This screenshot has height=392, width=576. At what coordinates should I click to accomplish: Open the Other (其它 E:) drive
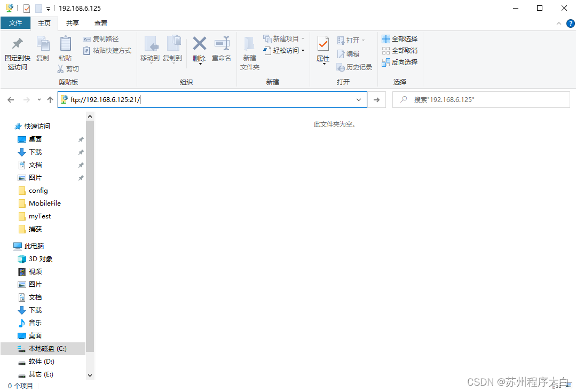click(36, 374)
